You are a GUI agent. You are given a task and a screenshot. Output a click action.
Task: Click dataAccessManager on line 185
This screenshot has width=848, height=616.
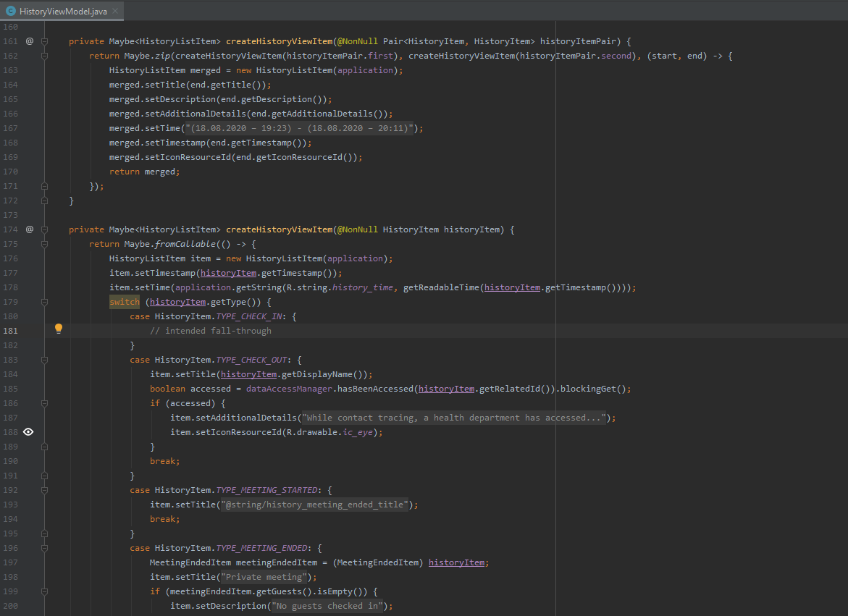pos(290,389)
